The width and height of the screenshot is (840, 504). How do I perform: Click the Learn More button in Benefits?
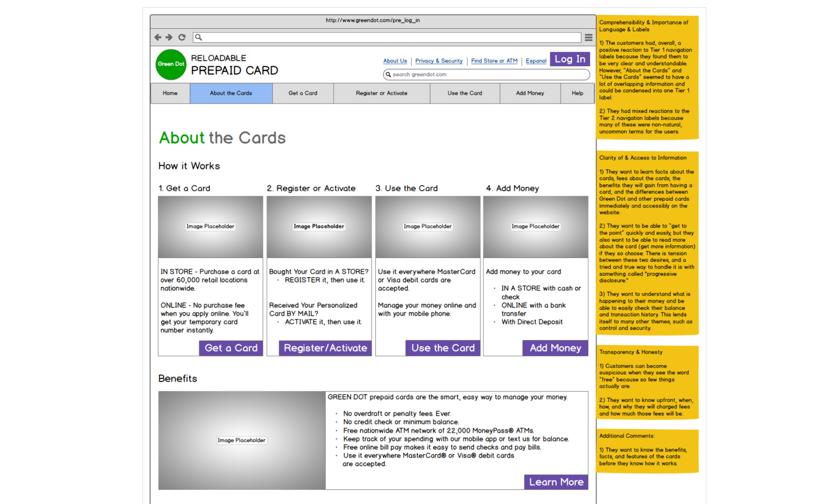(556, 482)
